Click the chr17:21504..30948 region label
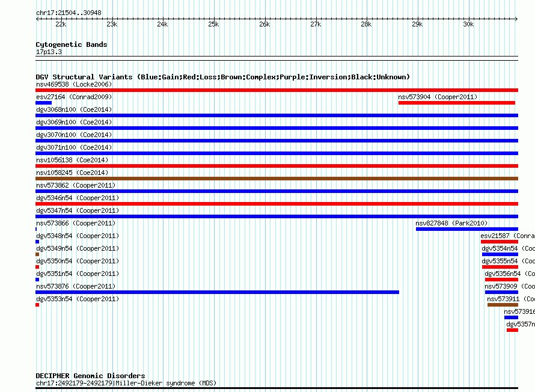Viewport: 535px width, 392px height. point(69,13)
